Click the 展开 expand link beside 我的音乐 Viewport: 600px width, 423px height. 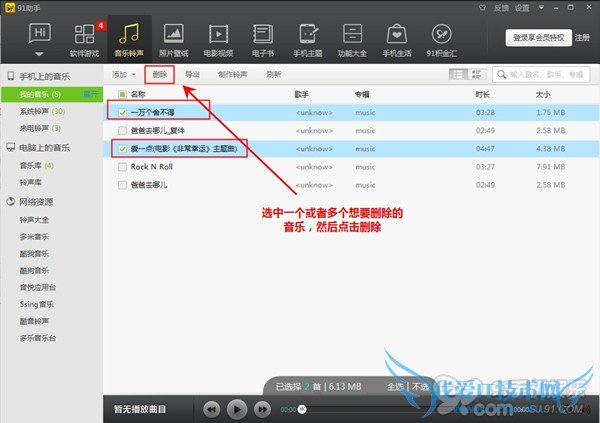pos(90,94)
